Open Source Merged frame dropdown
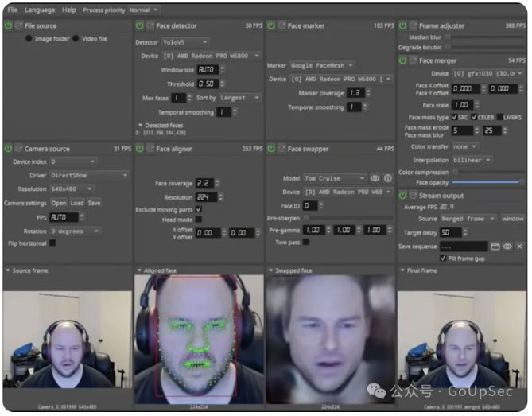Screen dimensions: 532x416 pos(468,219)
